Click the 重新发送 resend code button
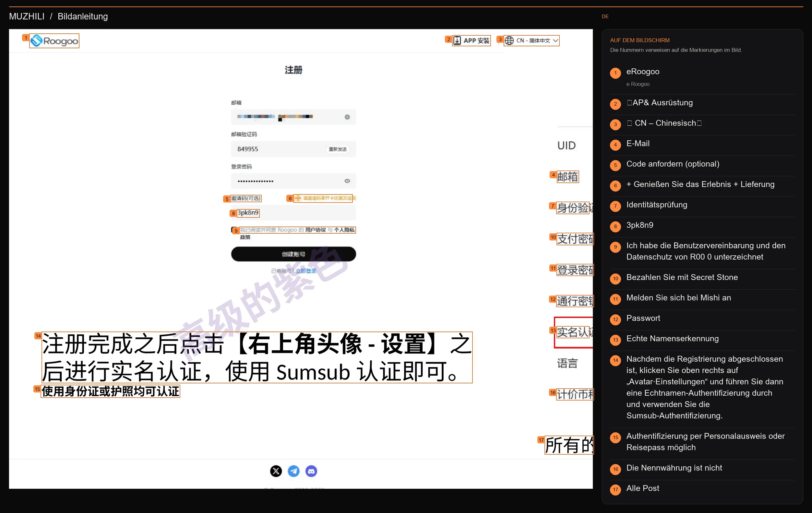The width and height of the screenshot is (812, 513). 338,149
